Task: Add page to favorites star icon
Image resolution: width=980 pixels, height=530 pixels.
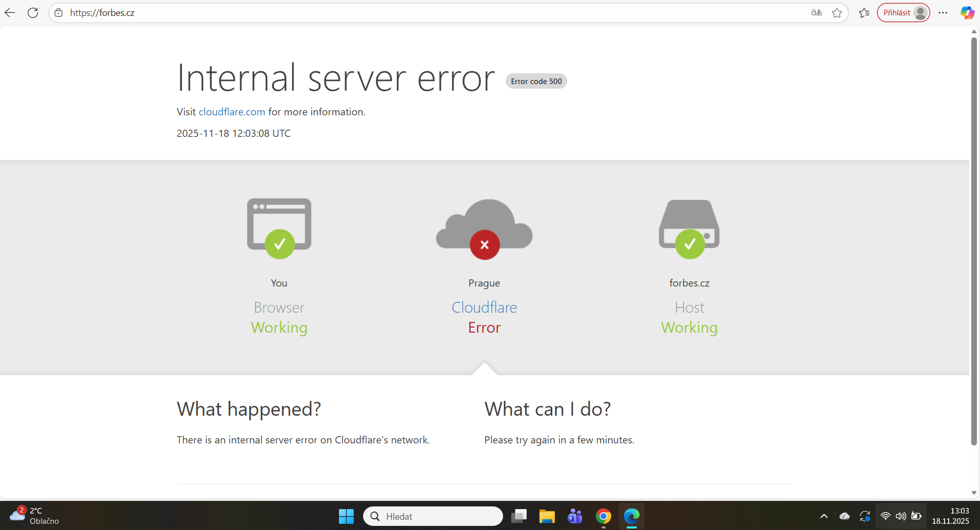Action: [x=837, y=13]
